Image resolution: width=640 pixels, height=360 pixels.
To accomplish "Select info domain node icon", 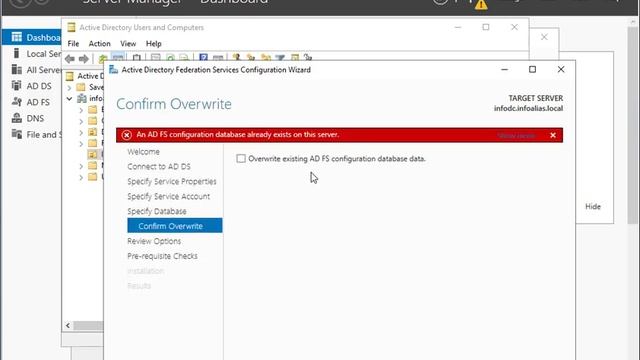I will pos(82,98).
